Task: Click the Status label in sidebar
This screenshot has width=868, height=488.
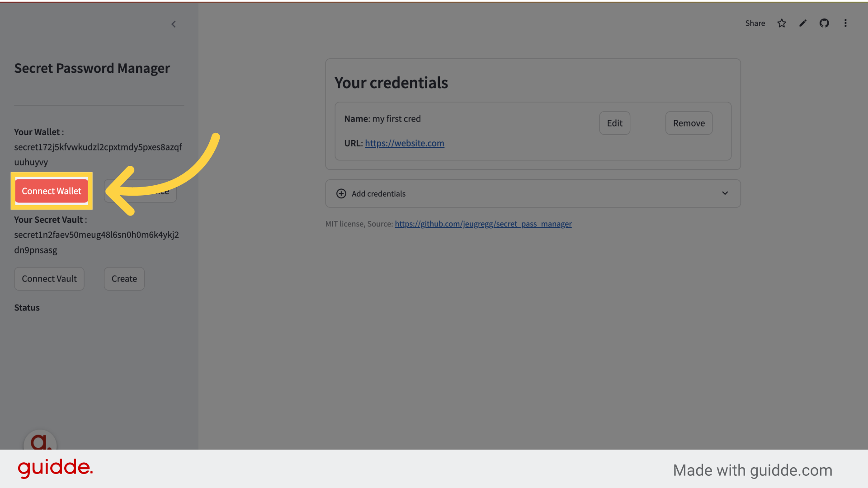Action: pyautogui.click(x=27, y=308)
